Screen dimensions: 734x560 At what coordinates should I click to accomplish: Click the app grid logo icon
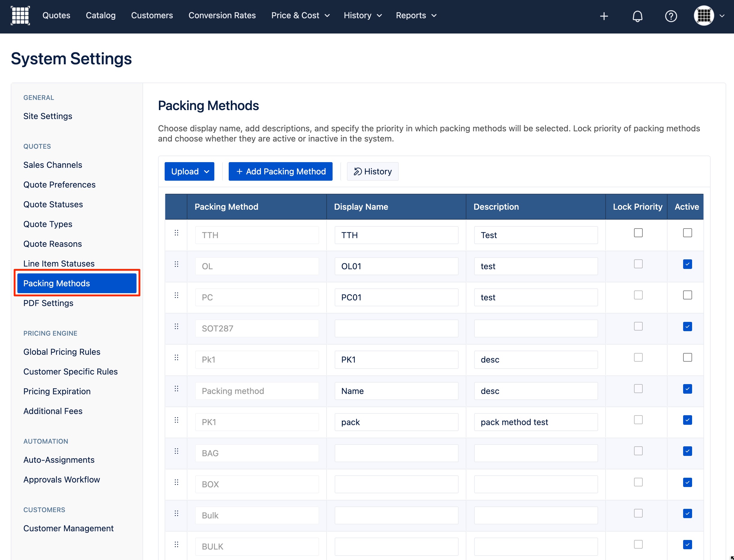point(20,15)
